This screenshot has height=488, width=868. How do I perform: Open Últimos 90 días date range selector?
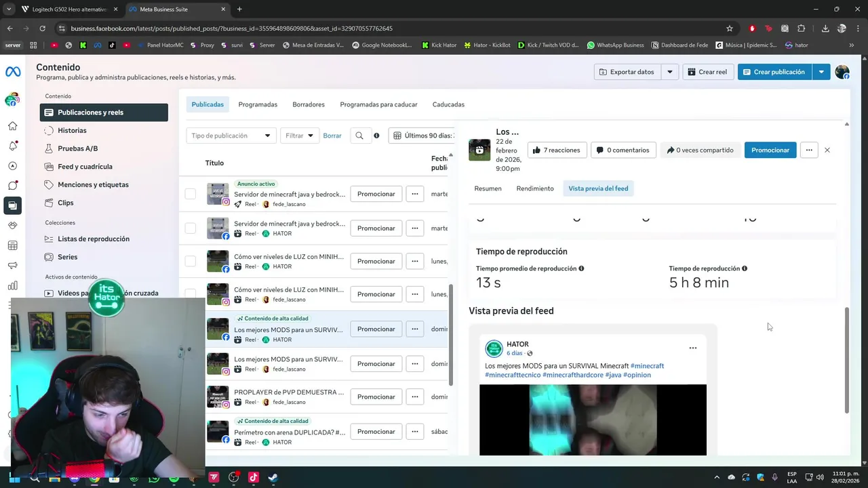pyautogui.click(x=422, y=136)
